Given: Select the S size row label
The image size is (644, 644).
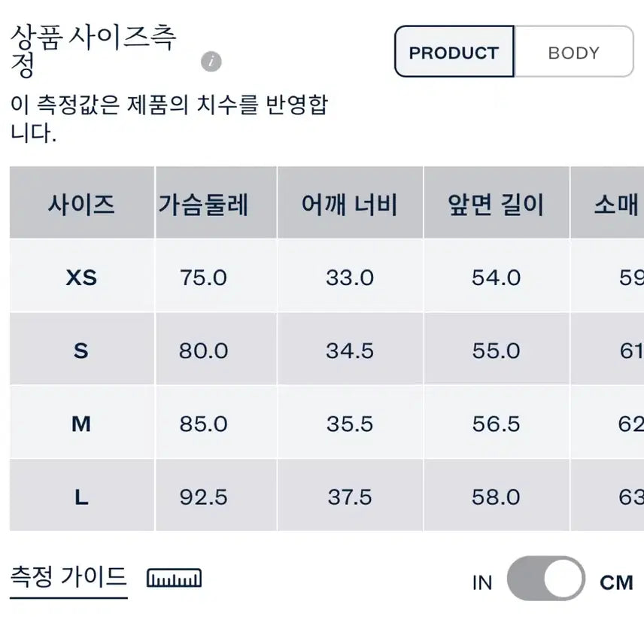Looking at the screenshot, I should click(x=81, y=351).
